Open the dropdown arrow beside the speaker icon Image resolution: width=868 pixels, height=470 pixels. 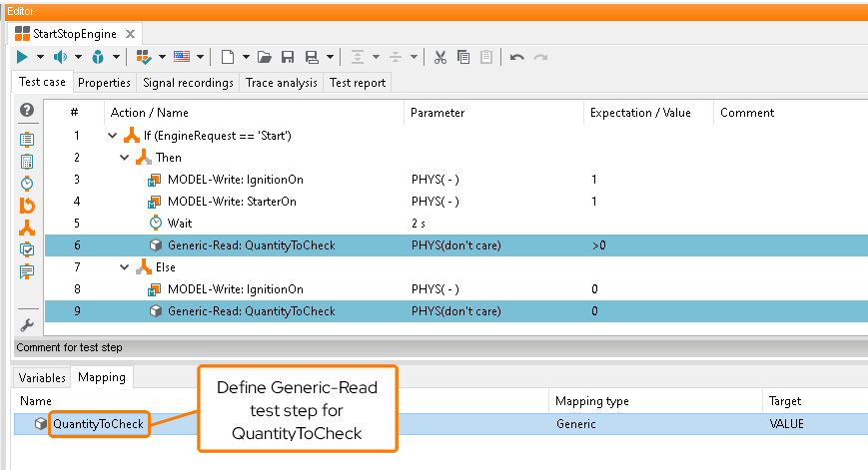click(78, 57)
